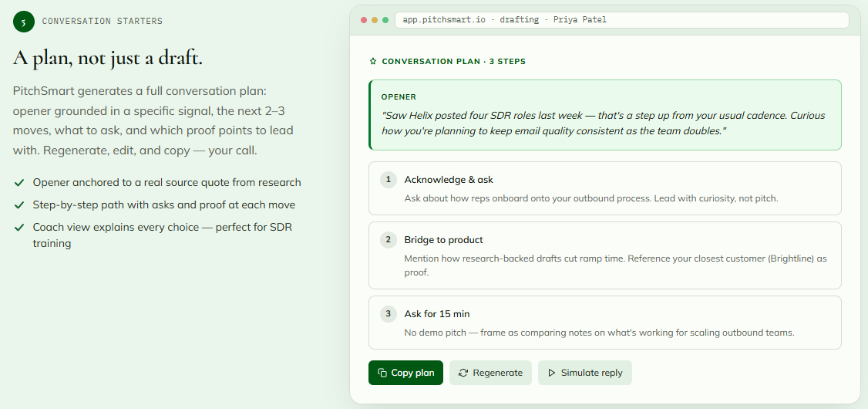Click checkmark beside Opener anchored to source quote

point(19,182)
